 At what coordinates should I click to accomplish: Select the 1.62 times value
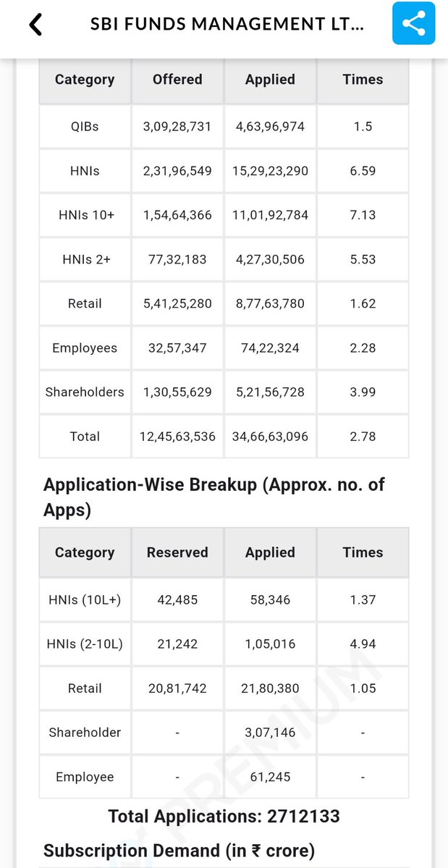click(363, 303)
